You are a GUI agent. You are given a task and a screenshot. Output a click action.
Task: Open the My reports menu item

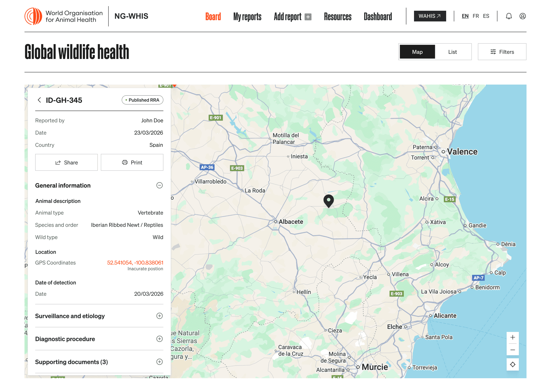(247, 17)
